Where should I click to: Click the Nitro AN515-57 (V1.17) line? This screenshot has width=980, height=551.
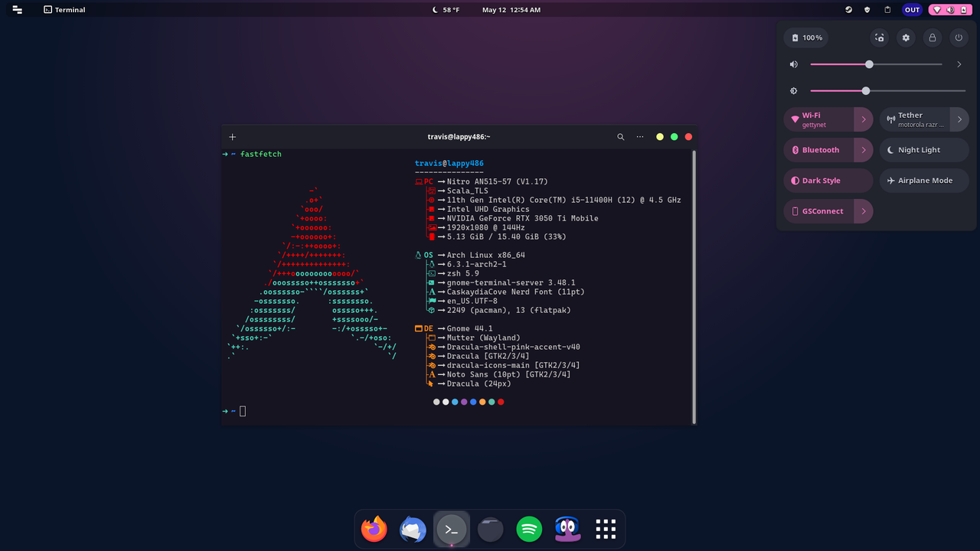[498, 182]
